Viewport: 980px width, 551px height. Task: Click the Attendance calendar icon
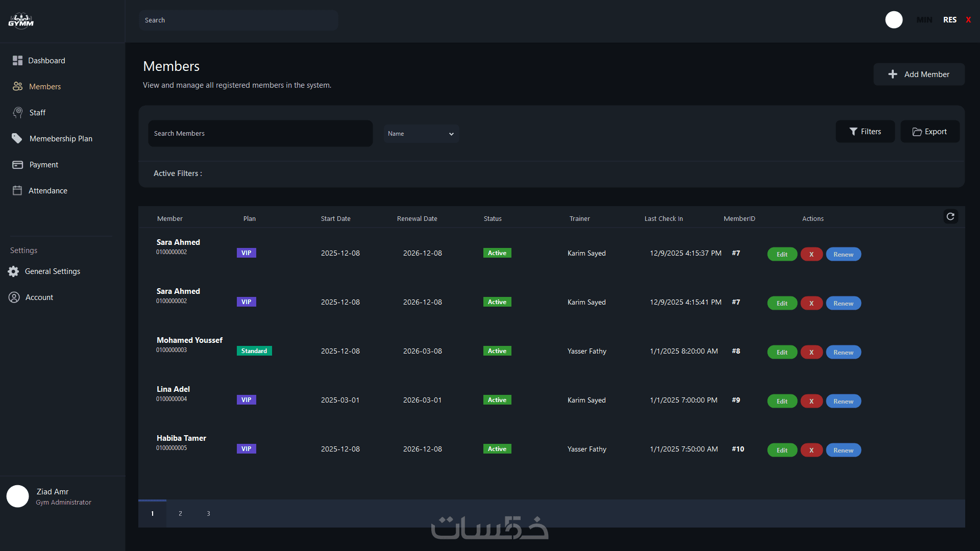point(17,190)
